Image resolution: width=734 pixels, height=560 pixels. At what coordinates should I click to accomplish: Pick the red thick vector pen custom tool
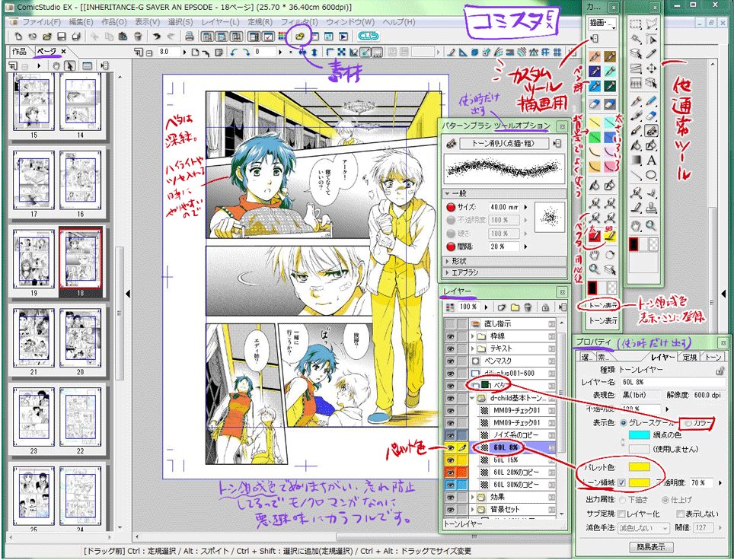click(595, 237)
